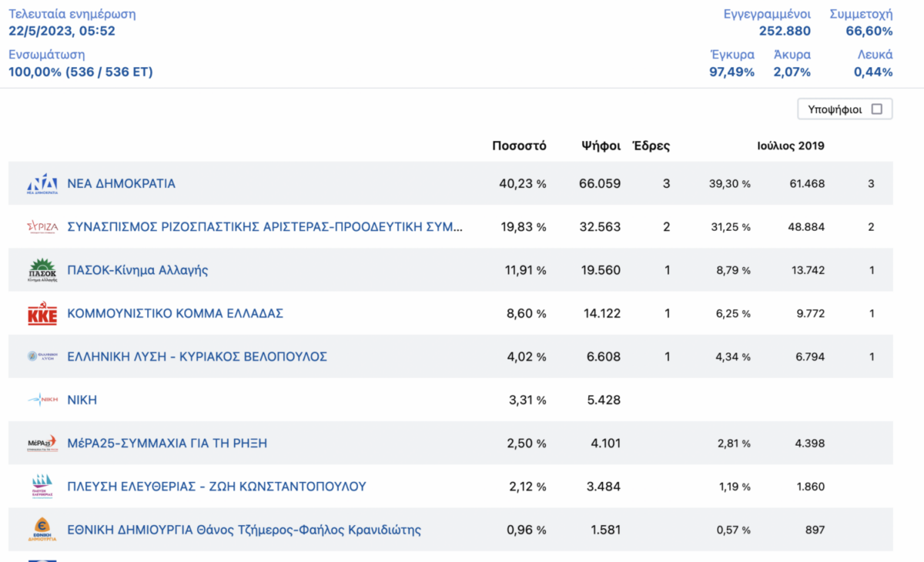Click Nea Dimokratia votes 66.059

600,184
